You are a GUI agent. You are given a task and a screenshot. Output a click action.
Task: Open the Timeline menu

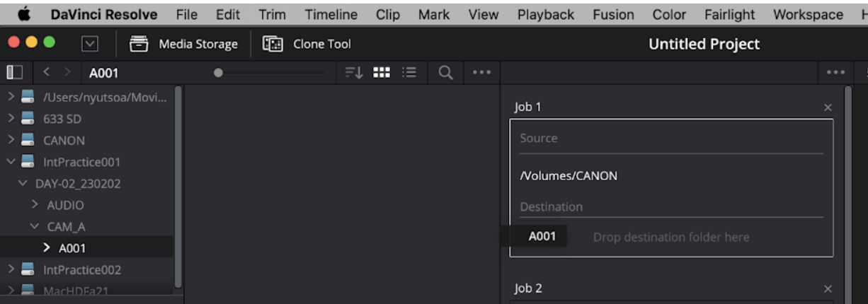tap(331, 14)
